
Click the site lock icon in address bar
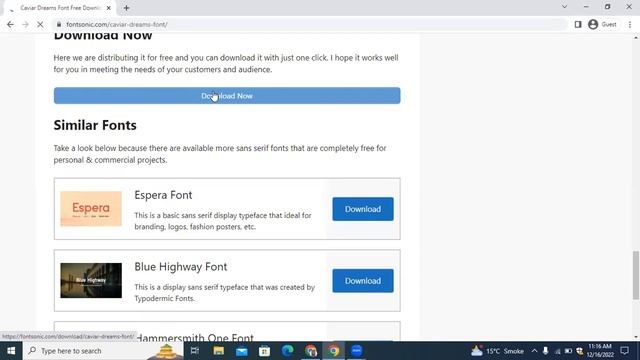pos(59,24)
